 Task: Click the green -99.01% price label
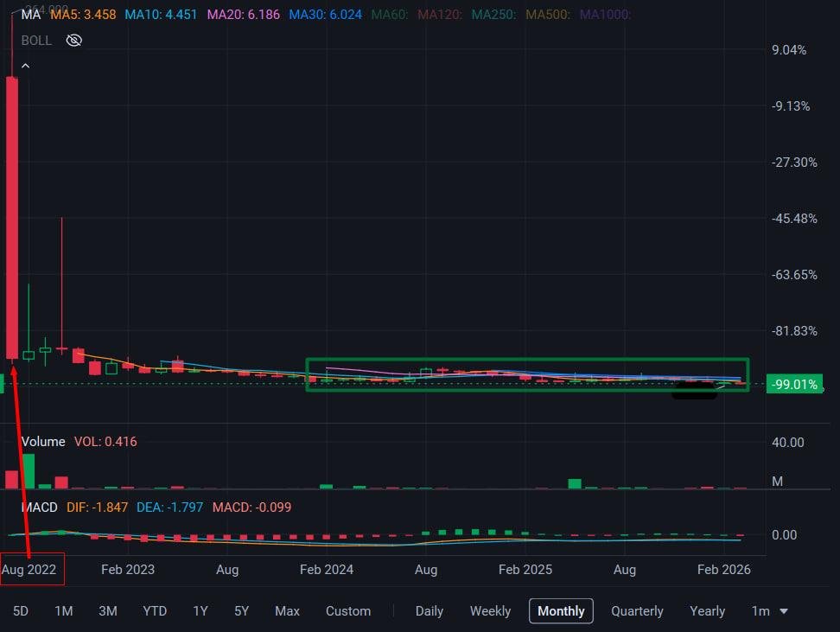pyautogui.click(x=794, y=385)
